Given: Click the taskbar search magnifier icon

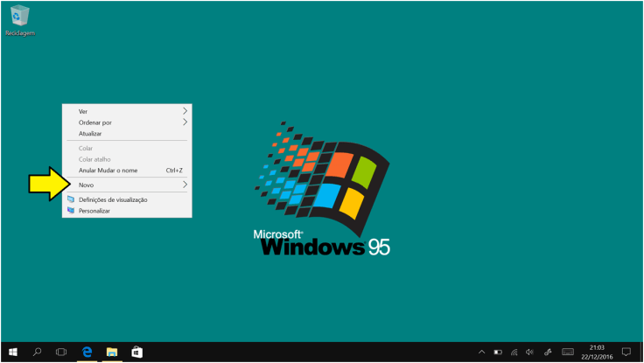Looking at the screenshot, I should pyautogui.click(x=37, y=352).
